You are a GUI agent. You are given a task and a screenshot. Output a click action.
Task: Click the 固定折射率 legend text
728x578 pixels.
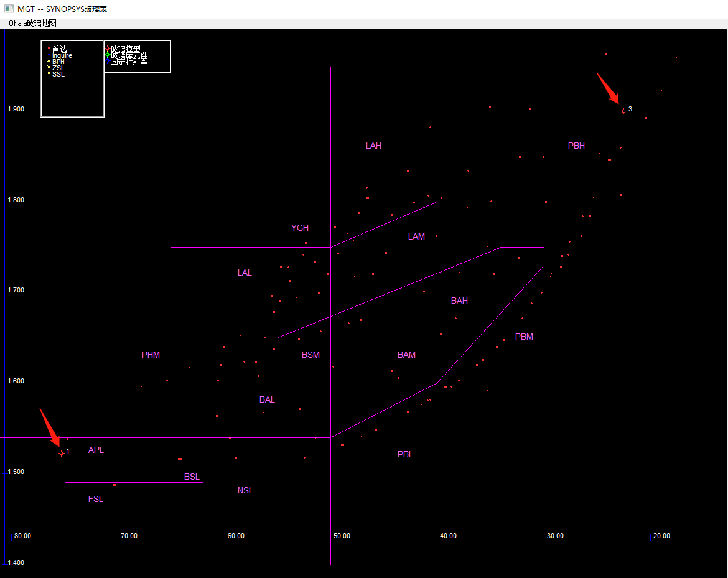129,61
